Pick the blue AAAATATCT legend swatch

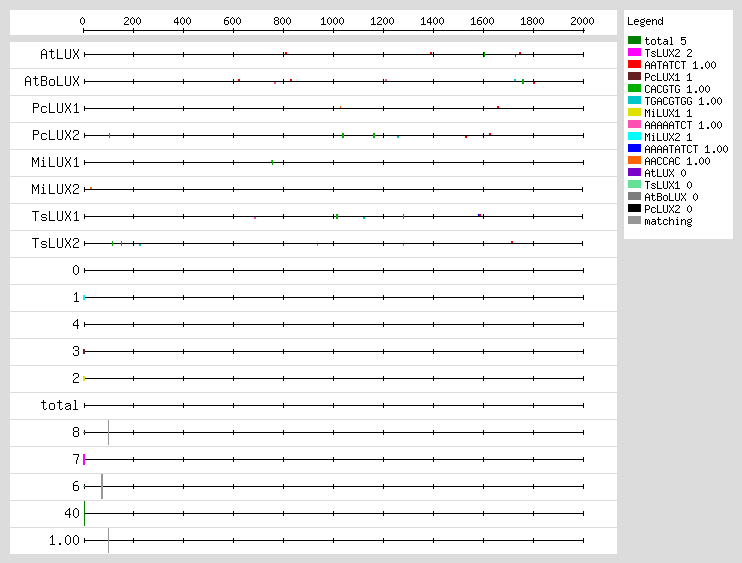(634, 149)
